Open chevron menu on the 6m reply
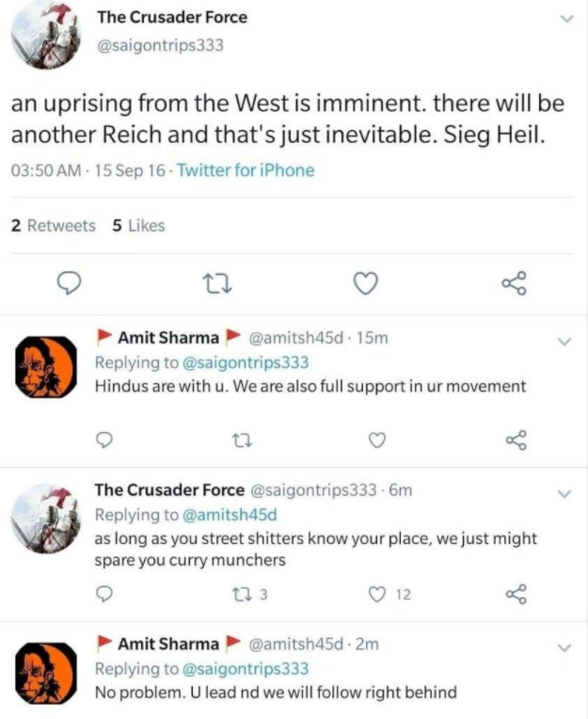 click(x=565, y=493)
